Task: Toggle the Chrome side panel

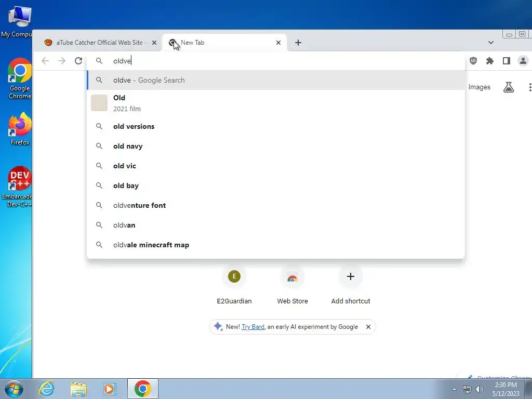Action: [x=507, y=61]
